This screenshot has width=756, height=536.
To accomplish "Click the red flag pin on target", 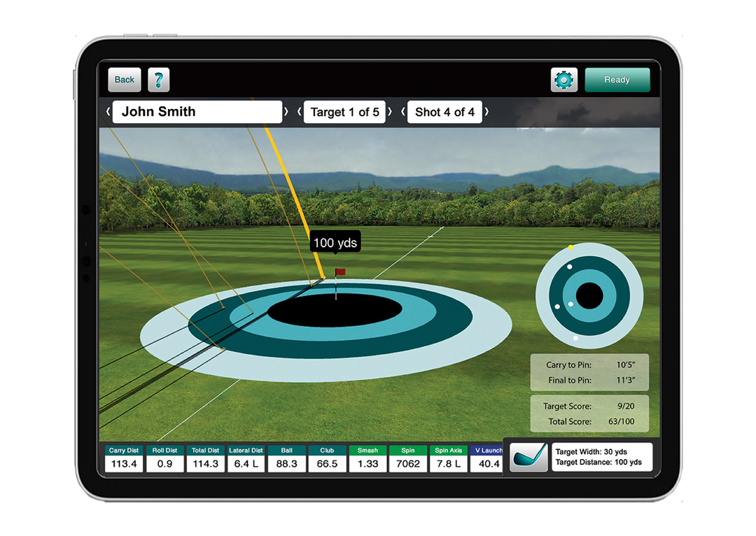I will [339, 271].
